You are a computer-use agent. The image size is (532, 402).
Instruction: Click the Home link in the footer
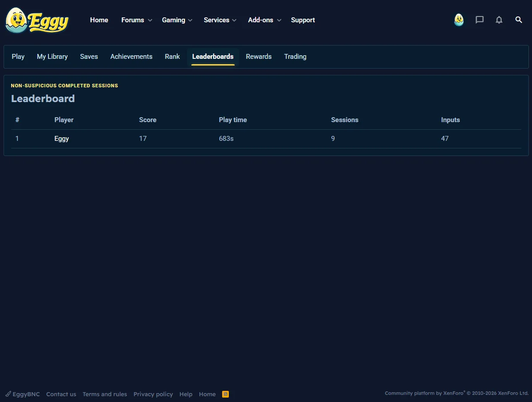(x=207, y=394)
